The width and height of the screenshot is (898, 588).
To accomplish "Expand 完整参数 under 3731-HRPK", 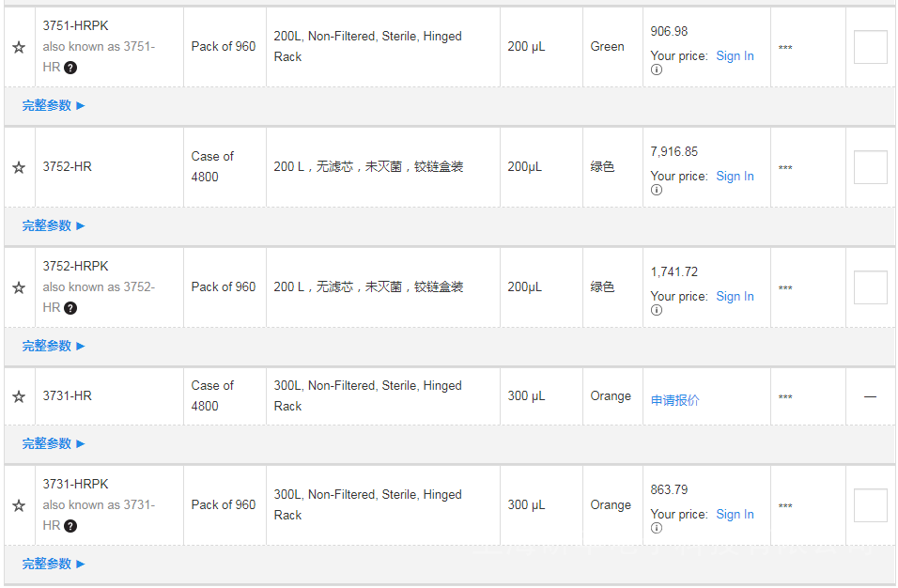I will (54, 565).
